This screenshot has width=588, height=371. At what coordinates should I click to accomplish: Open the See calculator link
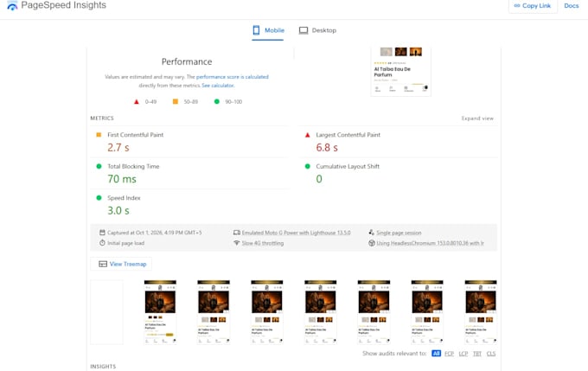[x=218, y=86]
